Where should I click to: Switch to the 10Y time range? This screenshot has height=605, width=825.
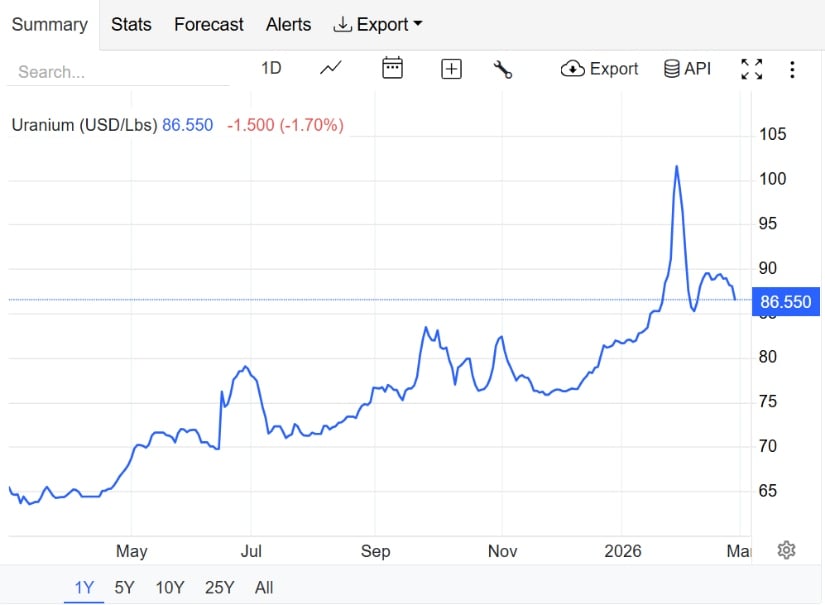coord(170,587)
